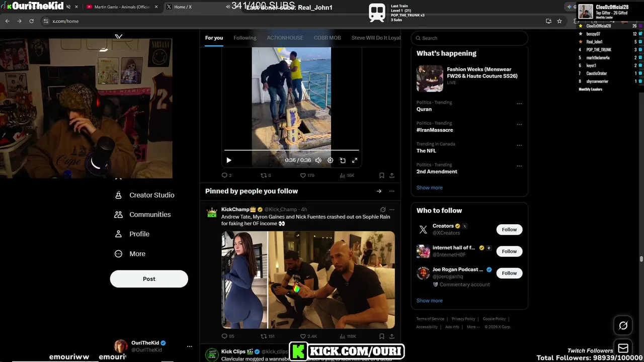
Task: Open pinned posts arrow next to heading
Action: tap(379, 191)
